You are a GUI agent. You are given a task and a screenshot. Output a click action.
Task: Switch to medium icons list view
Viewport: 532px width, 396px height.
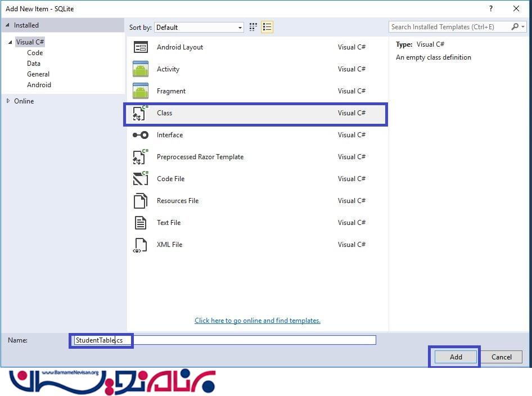point(267,27)
